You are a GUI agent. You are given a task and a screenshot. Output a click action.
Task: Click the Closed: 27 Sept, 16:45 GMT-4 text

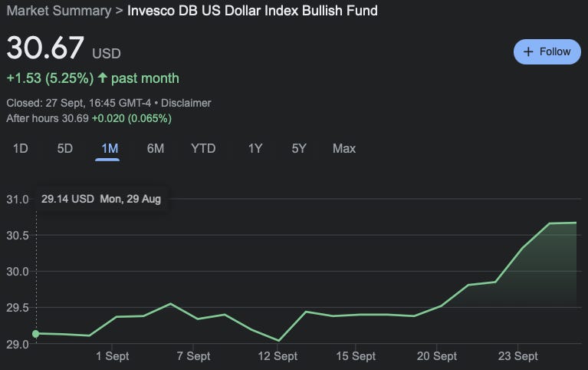pos(79,103)
